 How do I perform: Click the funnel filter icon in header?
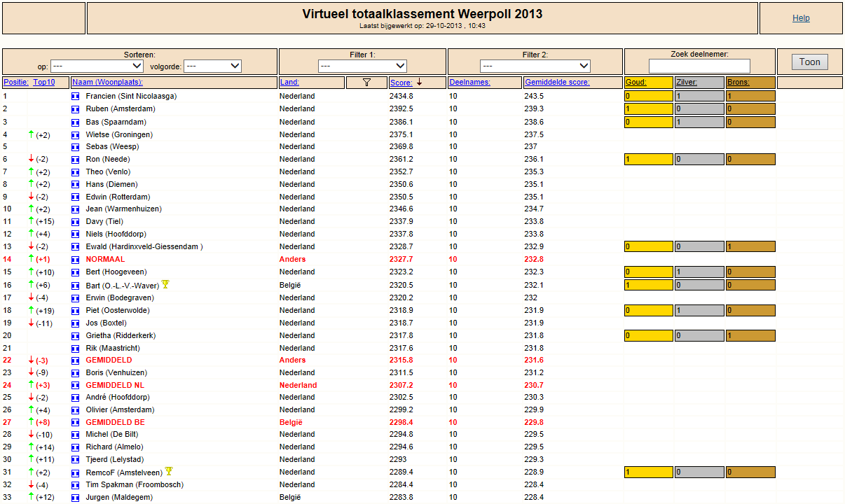[x=366, y=83]
